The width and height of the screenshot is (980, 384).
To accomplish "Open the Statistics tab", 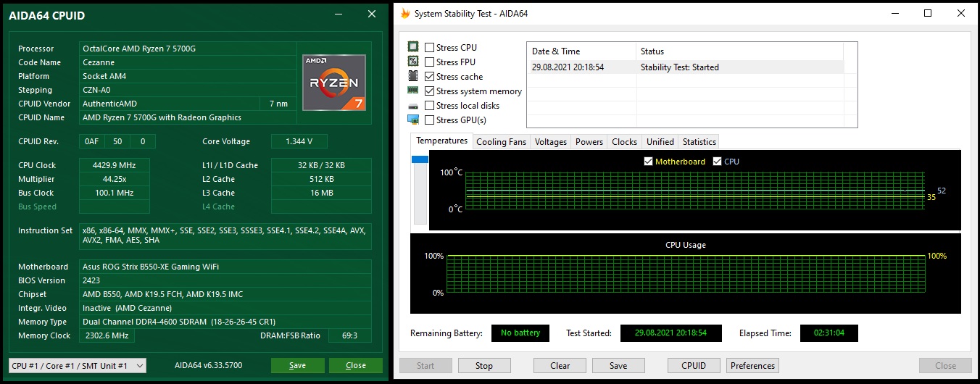I will coord(699,142).
